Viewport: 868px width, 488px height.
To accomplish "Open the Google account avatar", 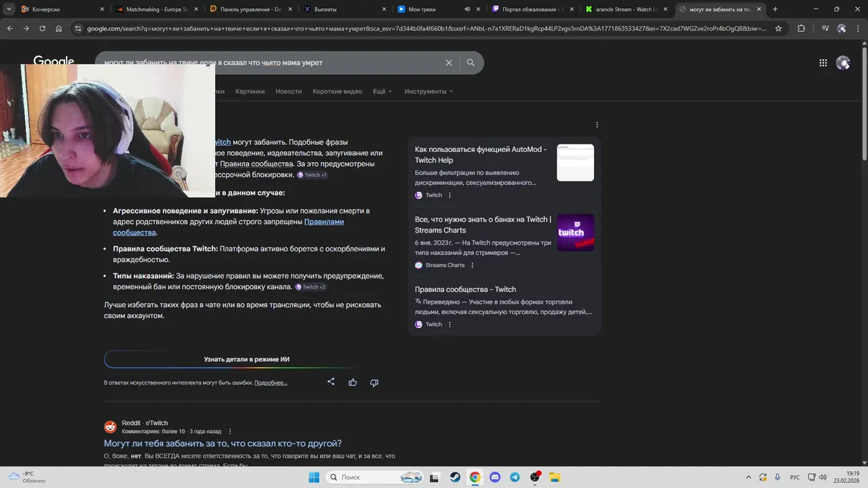I will point(843,62).
